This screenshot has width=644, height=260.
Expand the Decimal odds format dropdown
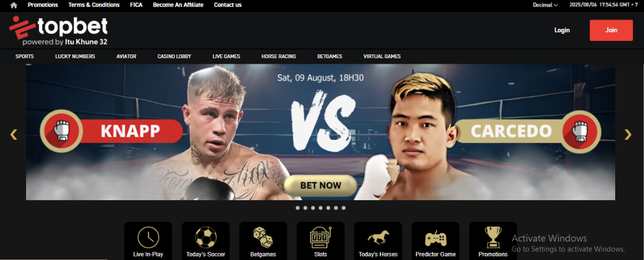pos(545,5)
